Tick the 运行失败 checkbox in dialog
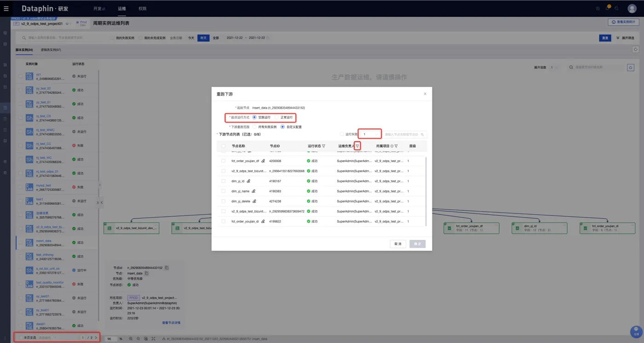Image resolution: width=644 pixels, height=343 pixels. 342,134
